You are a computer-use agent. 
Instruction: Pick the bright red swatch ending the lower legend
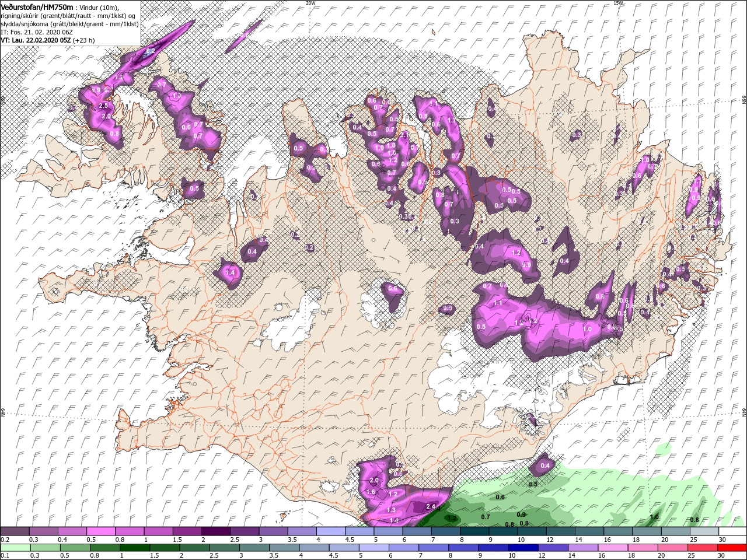tap(731, 548)
